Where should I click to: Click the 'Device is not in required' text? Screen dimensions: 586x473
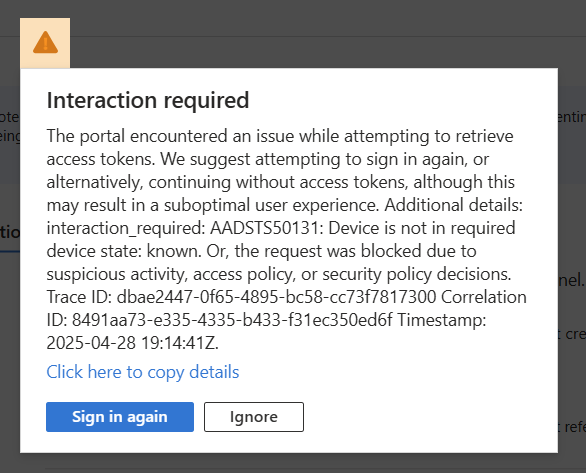(422, 228)
